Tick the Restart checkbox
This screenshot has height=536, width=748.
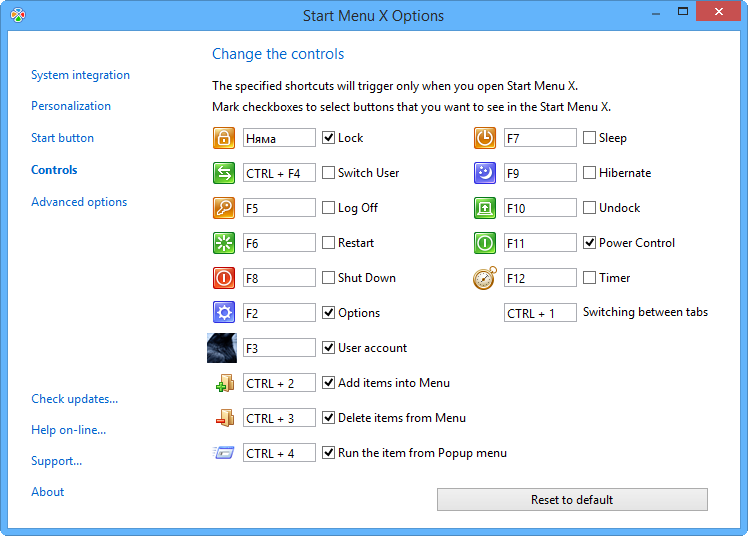pyautogui.click(x=328, y=243)
